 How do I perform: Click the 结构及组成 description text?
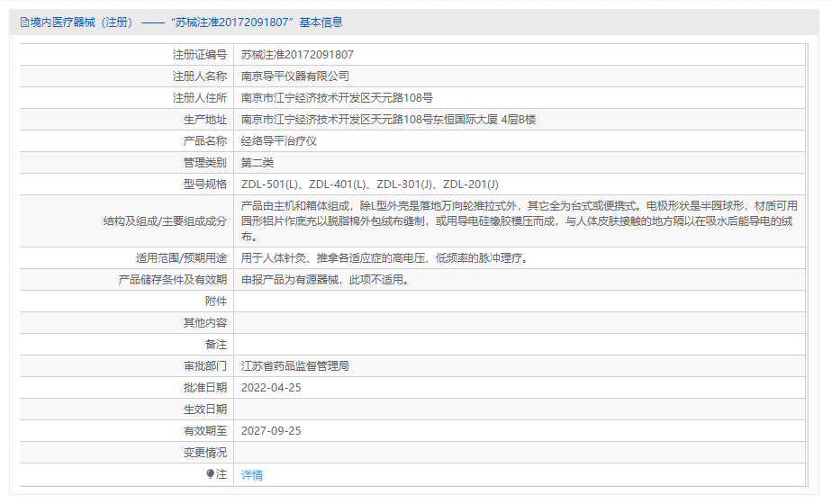coord(519,221)
